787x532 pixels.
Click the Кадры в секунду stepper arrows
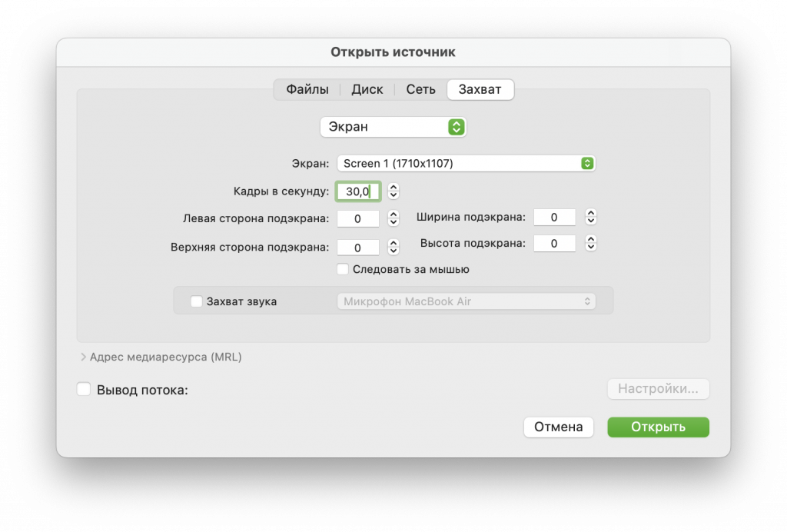(x=393, y=191)
